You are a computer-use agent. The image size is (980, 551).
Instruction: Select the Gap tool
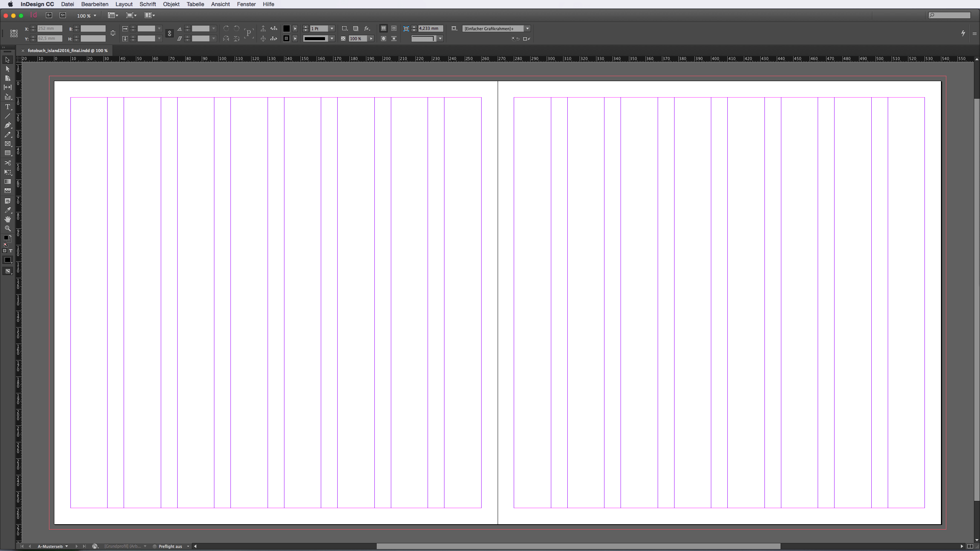7,87
